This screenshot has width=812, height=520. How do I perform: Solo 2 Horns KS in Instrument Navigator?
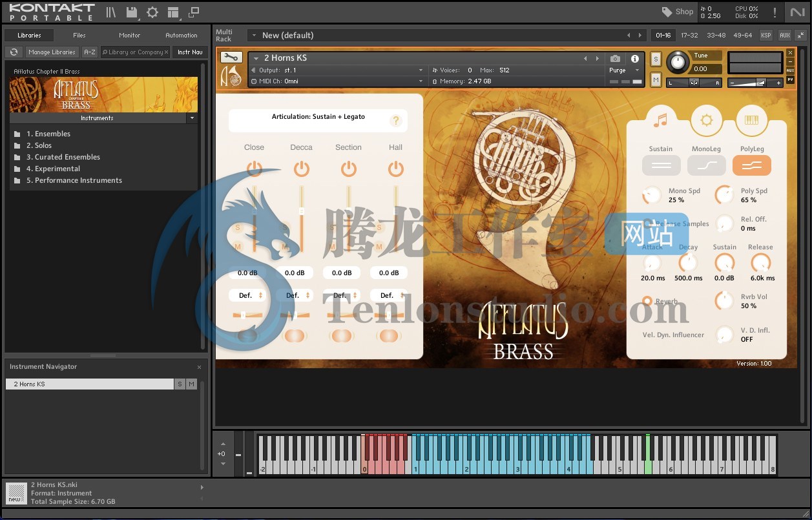(x=180, y=384)
